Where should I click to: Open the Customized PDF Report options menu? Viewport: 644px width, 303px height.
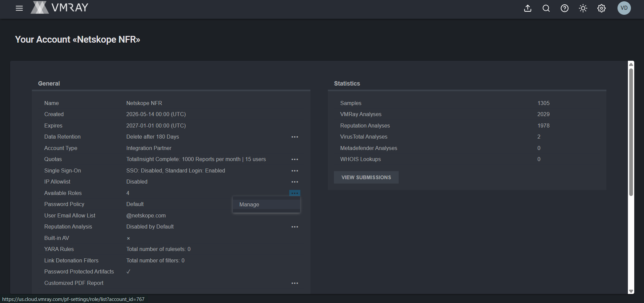295,283
